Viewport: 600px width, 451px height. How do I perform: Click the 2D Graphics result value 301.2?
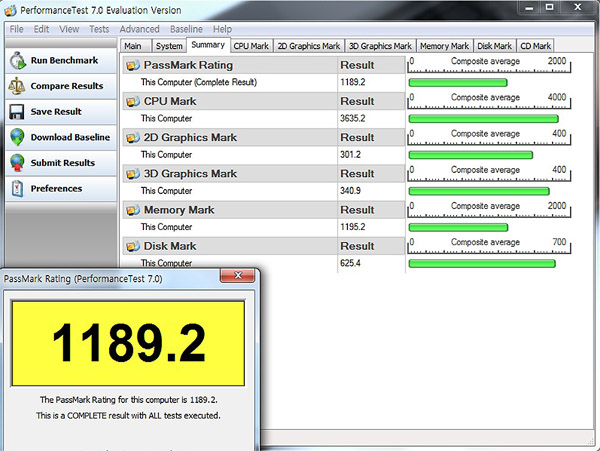pos(351,155)
